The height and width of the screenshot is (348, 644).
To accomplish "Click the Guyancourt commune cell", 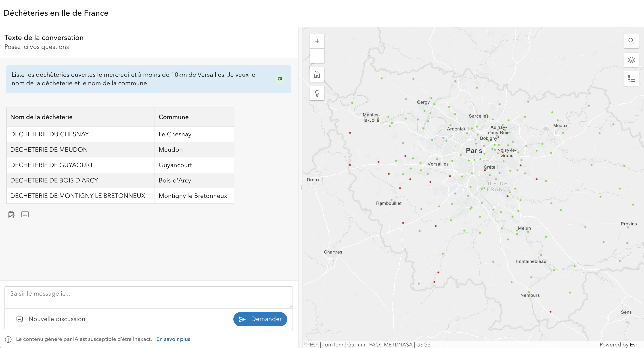I will tap(194, 165).
